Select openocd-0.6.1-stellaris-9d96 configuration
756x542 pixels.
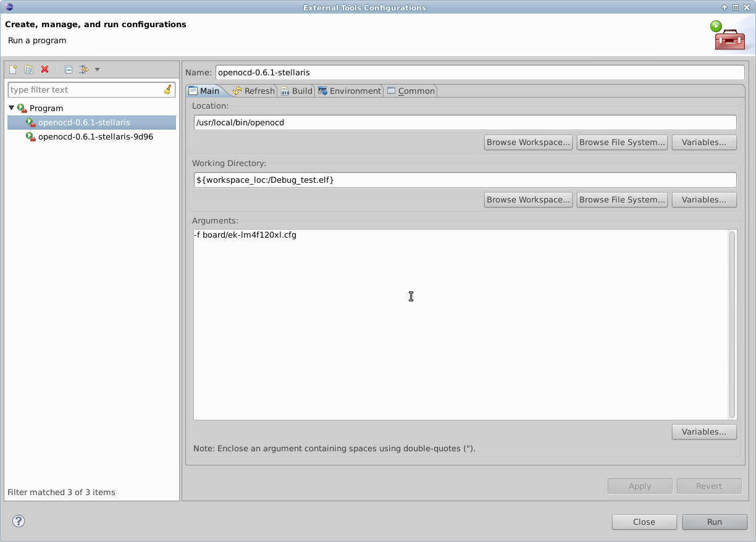point(95,136)
